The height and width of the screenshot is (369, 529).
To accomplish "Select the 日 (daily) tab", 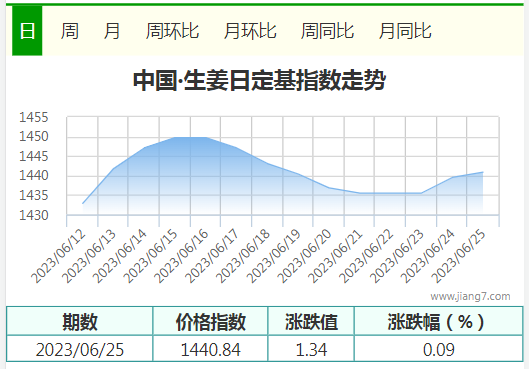I will click(x=27, y=31).
